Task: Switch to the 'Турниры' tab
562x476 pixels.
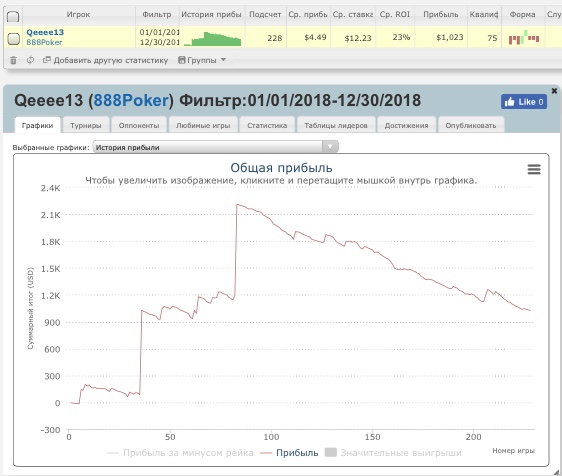Action: point(86,125)
